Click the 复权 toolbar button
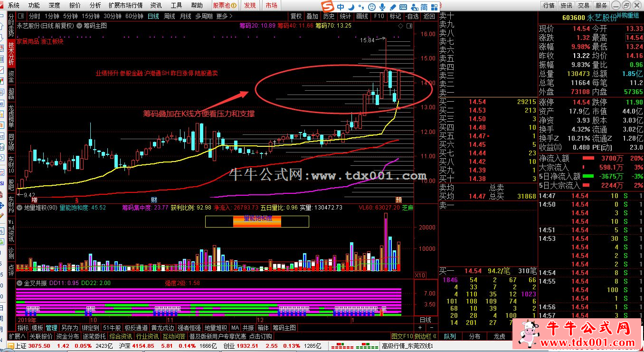Screen dimensions: 644x352 [x=296, y=16]
